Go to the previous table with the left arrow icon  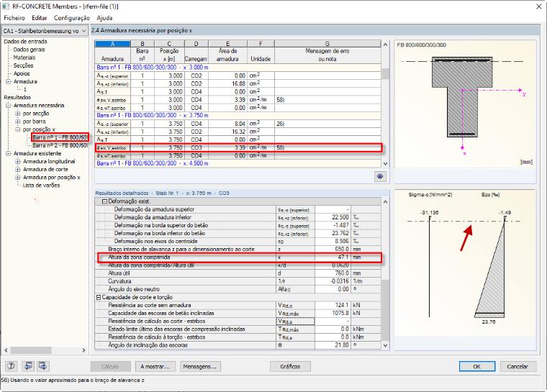27,366
